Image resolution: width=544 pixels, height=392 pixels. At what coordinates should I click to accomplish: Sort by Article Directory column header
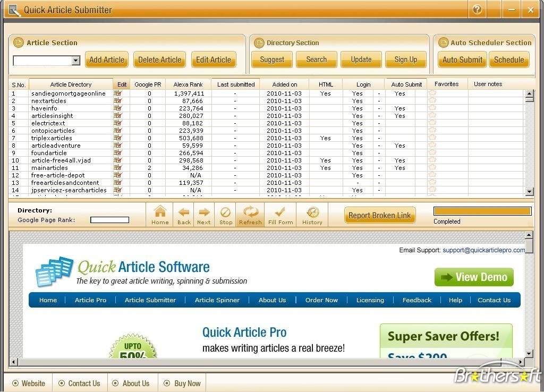click(71, 84)
